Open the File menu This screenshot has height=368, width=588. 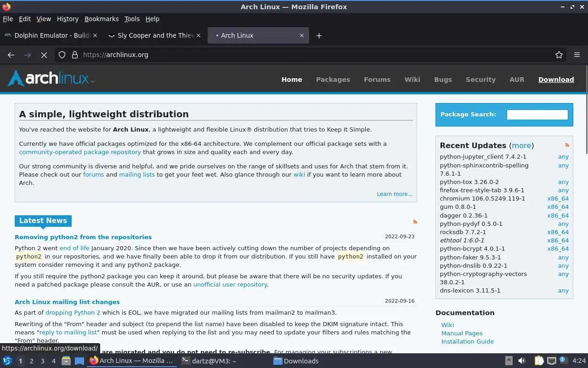click(8, 19)
